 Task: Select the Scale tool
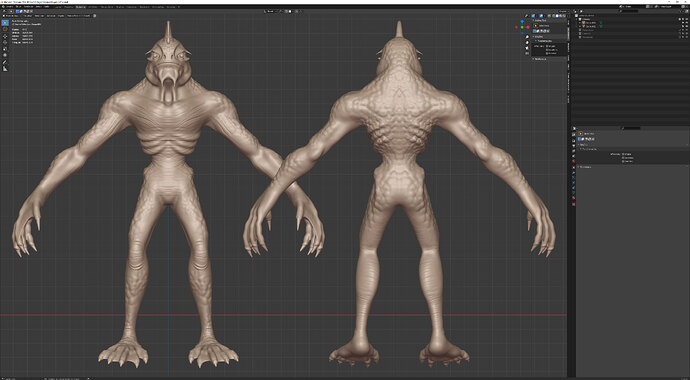[5, 49]
